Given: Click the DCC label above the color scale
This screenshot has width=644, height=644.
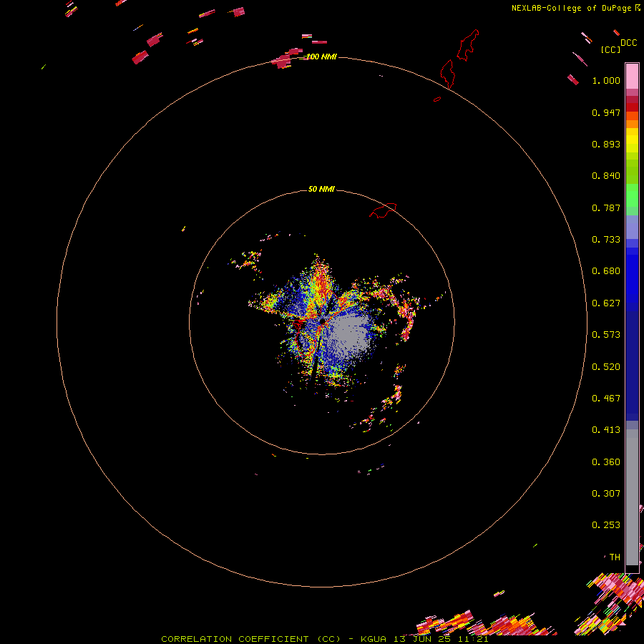Looking at the screenshot, I should [x=629, y=43].
